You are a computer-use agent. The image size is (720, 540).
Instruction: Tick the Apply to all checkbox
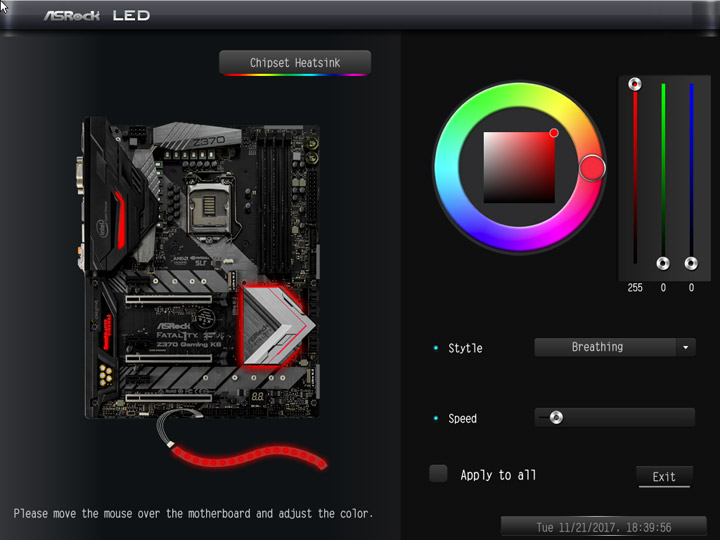point(438,474)
